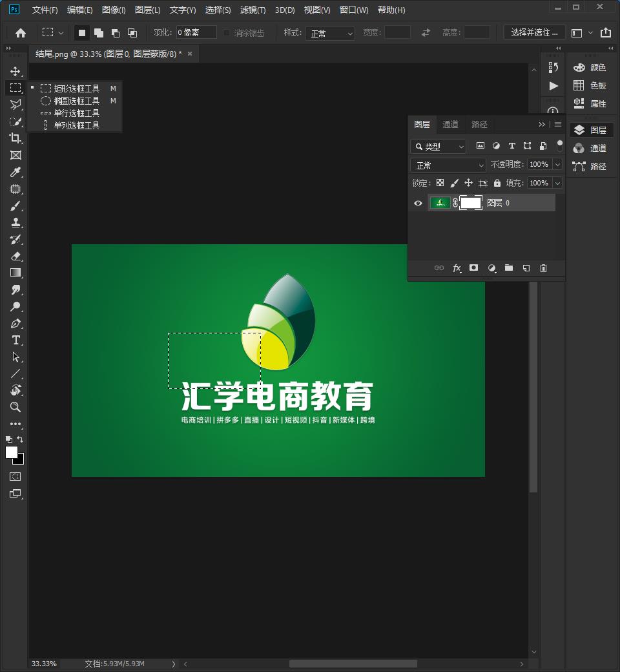This screenshot has width=620, height=672.
Task: Select the Line tool
Action: (15, 373)
